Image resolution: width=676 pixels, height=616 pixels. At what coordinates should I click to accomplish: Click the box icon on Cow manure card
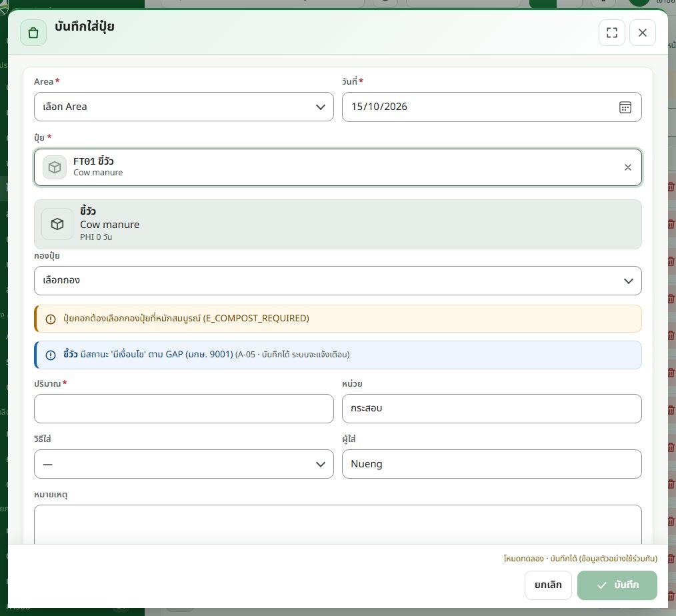tap(57, 224)
